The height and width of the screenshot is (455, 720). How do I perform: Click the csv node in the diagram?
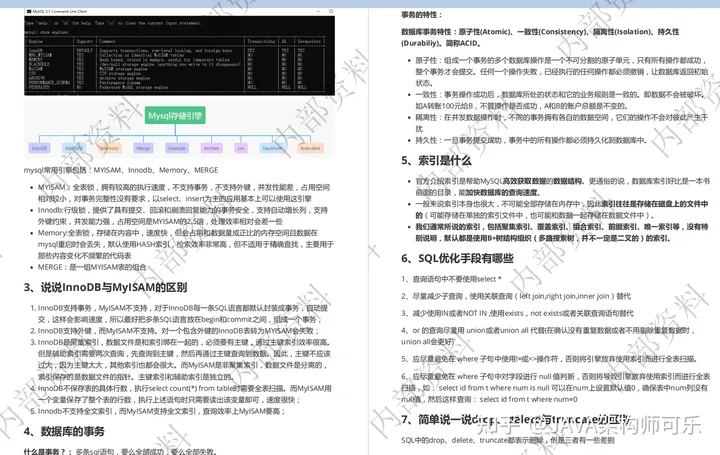pos(241,148)
